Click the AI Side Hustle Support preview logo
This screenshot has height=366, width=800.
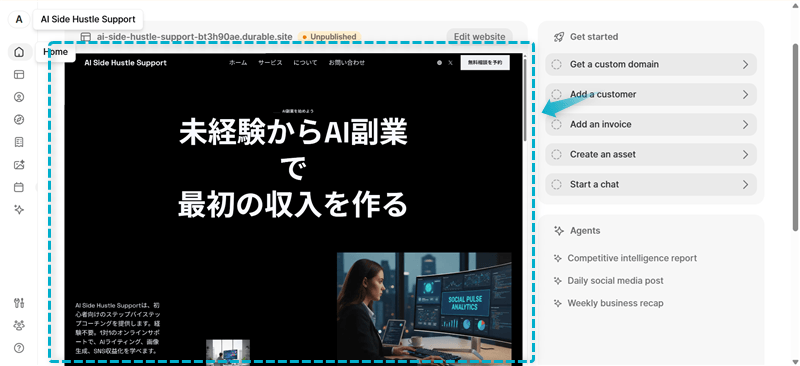coord(126,63)
